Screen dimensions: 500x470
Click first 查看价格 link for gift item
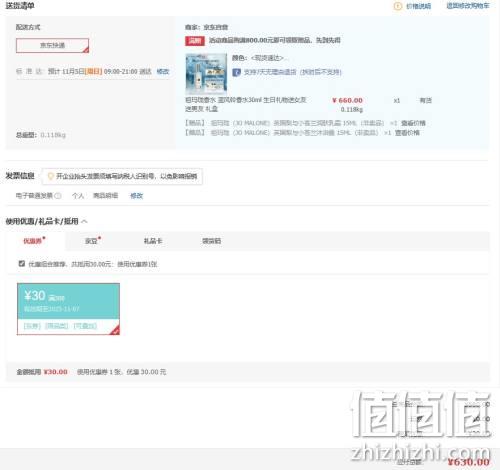(x=413, y=123)
